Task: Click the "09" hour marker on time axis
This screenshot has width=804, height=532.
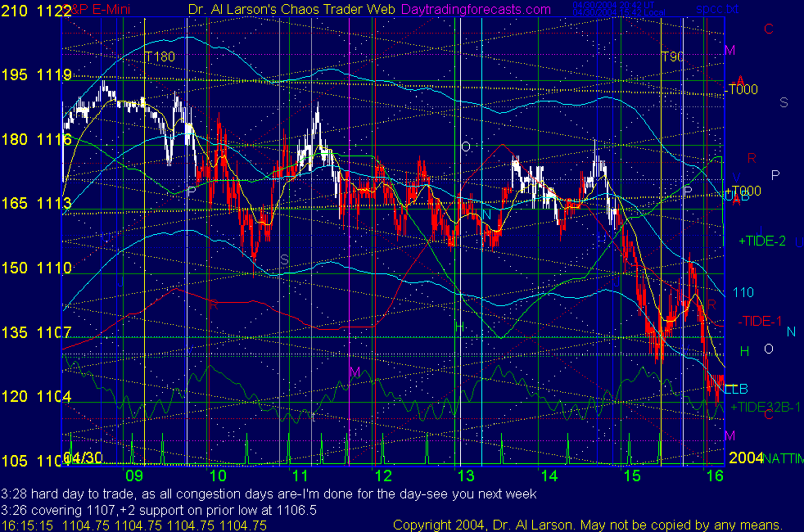Action: (x=134, y=476)
